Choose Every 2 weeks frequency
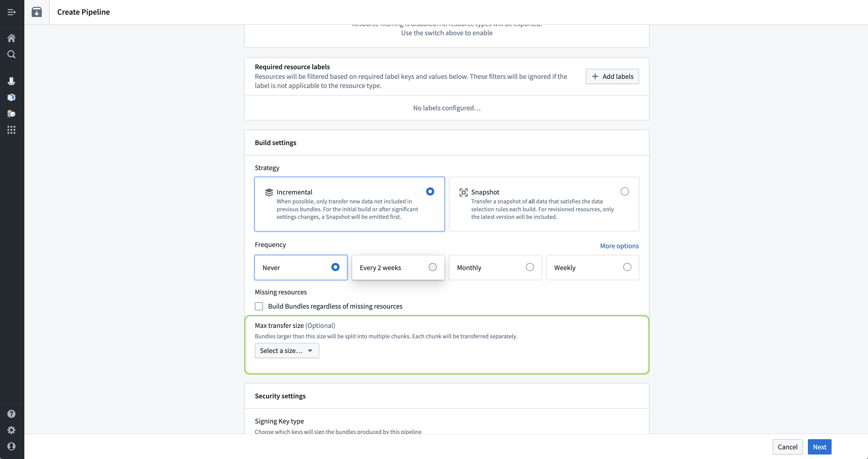This screenshot has height=459, width=868. [398, 268]
